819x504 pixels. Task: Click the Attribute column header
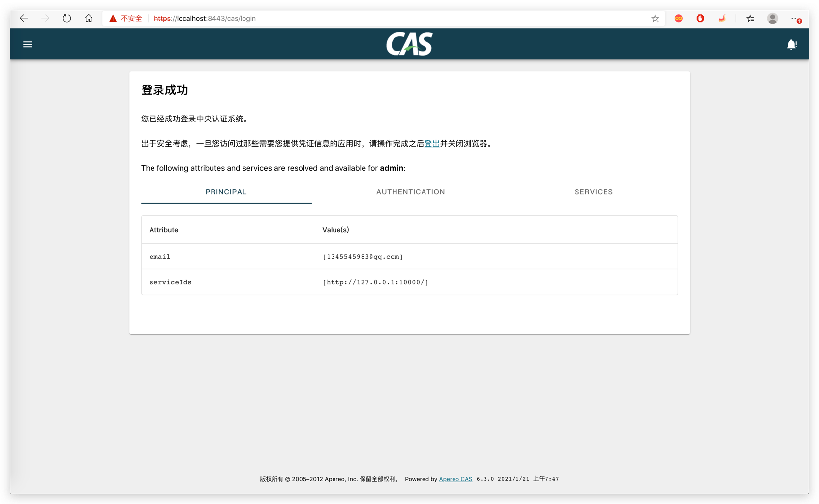coord(164,230)
